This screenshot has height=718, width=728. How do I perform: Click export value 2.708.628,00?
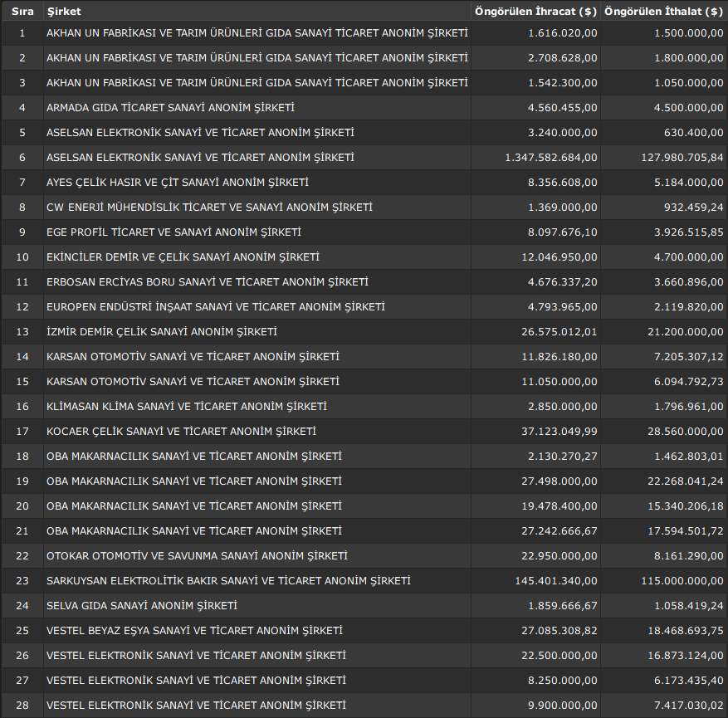coord(563,58)
